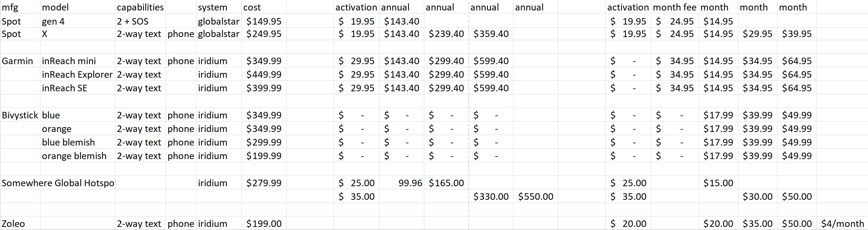
Task: Select the "capabilities" column header cell
Action: pos(140,7)
